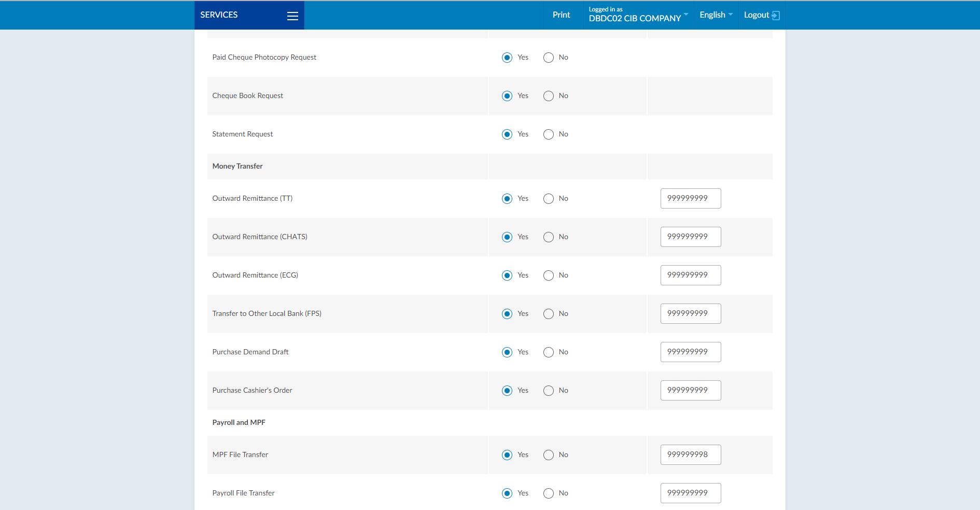This screenshot has height=510, width=980.
Task: Open the SERVICES menu label
Action: click(219, 15)
